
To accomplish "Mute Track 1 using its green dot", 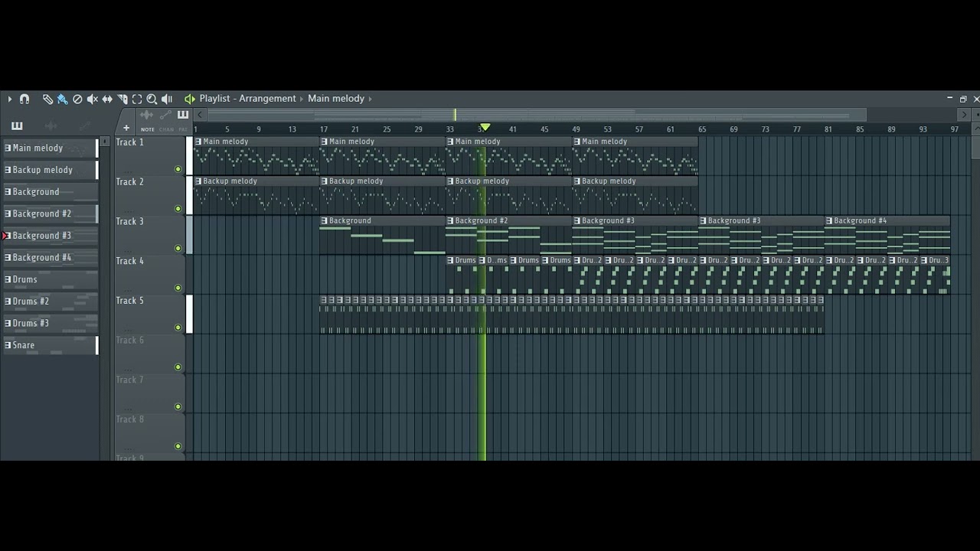I will point(178,169).
